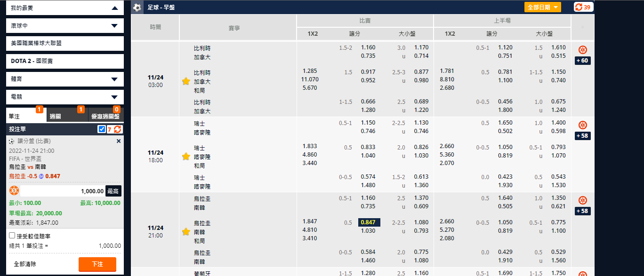Click the bet slip refresh countdown icon
This screenshot has width=644, height=276.
point(117,129)
